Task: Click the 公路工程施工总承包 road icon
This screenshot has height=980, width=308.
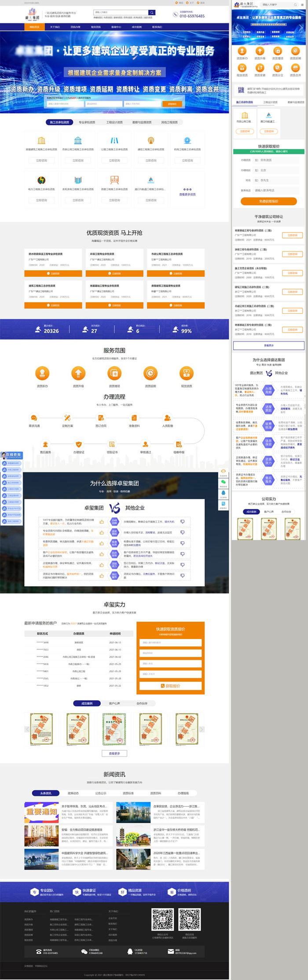Action: point(114,141)
